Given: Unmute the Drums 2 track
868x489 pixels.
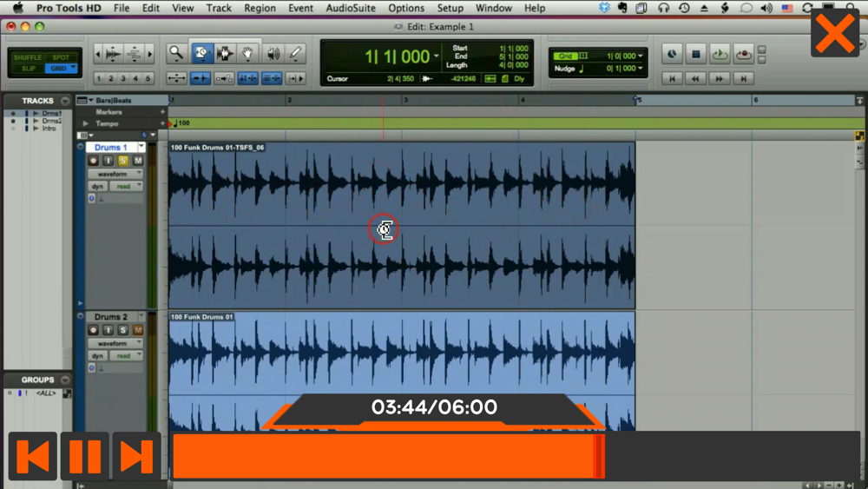Looking at the screenshot, I should tap(138, 330).
